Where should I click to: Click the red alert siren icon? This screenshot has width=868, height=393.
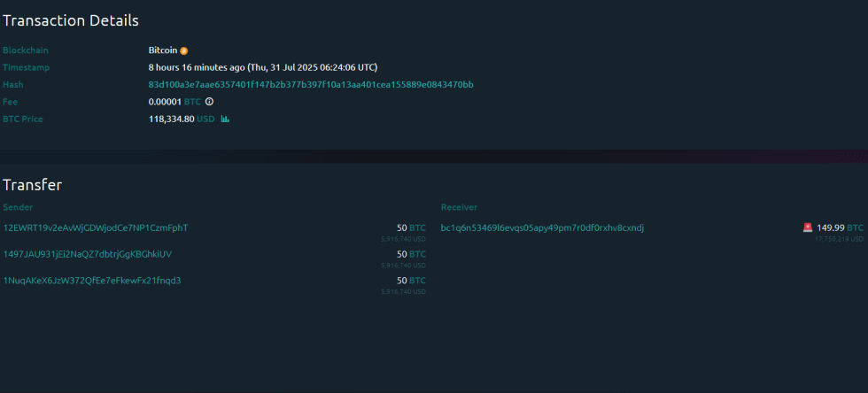(808, 227)
